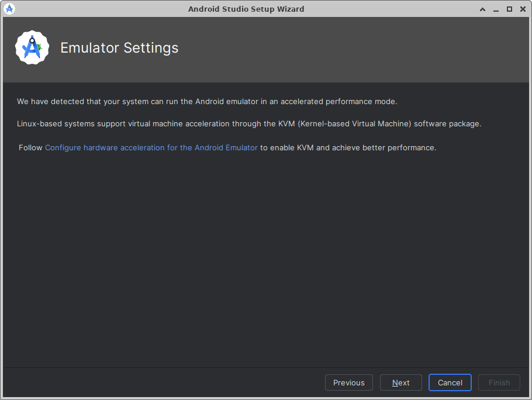Viewport: 532px width, 400px height.
Task: Click the Android Studio icon in title bar
Action: tap(9, 9)
